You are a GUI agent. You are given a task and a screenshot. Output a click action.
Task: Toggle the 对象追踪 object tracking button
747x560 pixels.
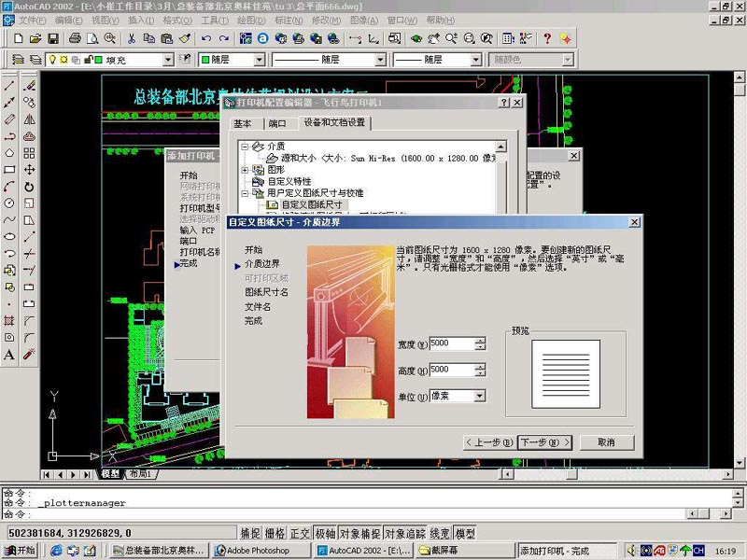click(405, 533)
